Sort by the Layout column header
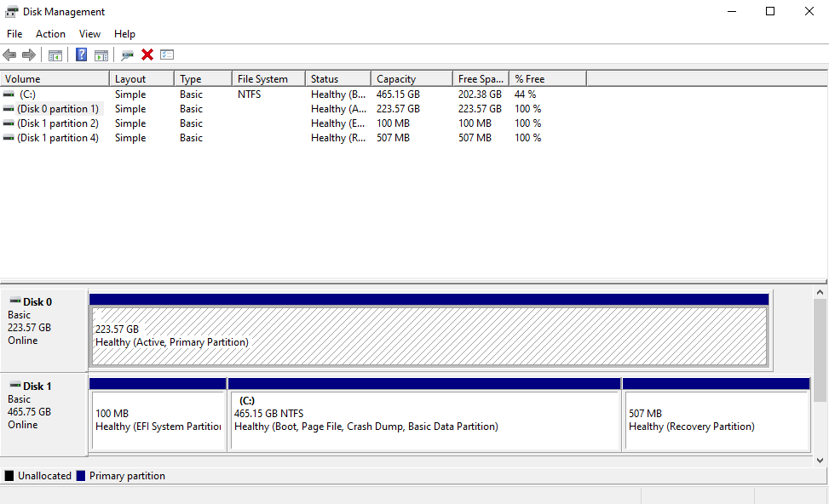Screen dimensions: 829x504 coord(141,78)
